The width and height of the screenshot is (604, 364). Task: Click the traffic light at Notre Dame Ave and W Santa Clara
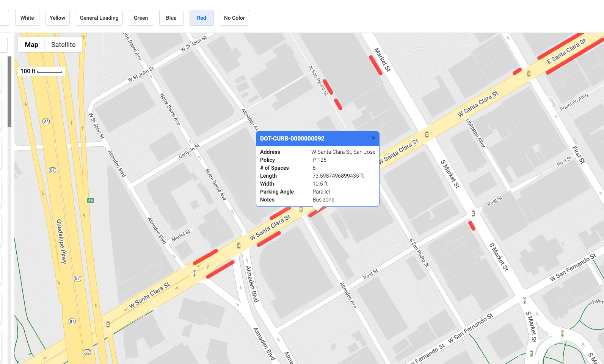(239, 246)
